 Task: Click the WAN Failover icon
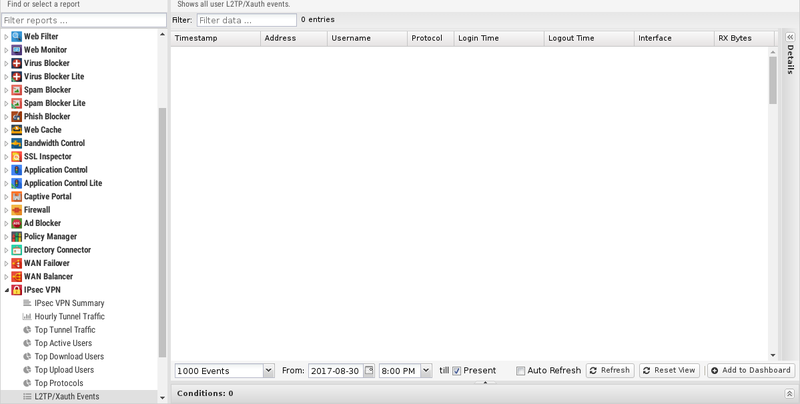16,263
